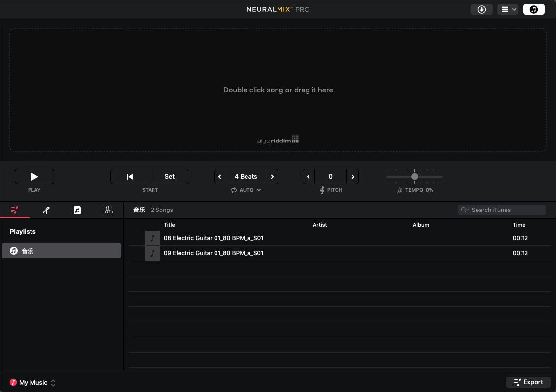
Task: Select the 音乐 playlist in sidebar
Action: [x=62, y=251]
